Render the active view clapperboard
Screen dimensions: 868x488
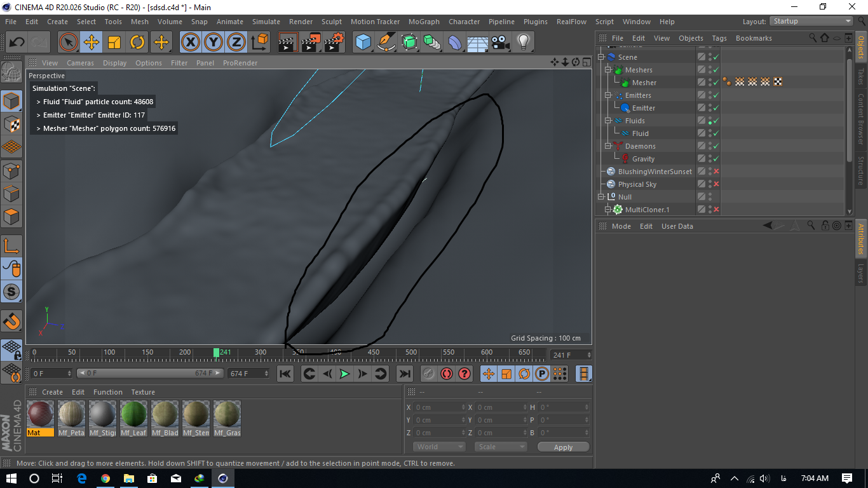tap(288, 43)
